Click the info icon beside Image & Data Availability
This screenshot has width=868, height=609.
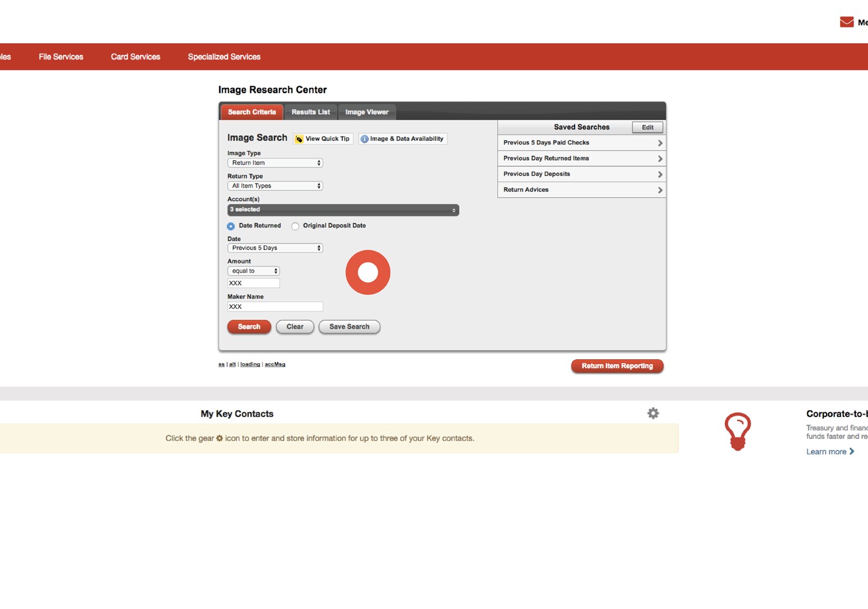tap(365, 138)
